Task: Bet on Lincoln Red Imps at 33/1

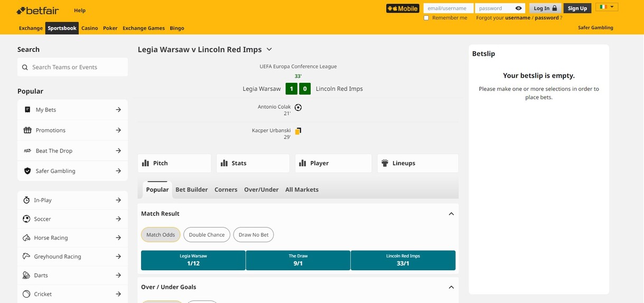Action: point(403,260)
